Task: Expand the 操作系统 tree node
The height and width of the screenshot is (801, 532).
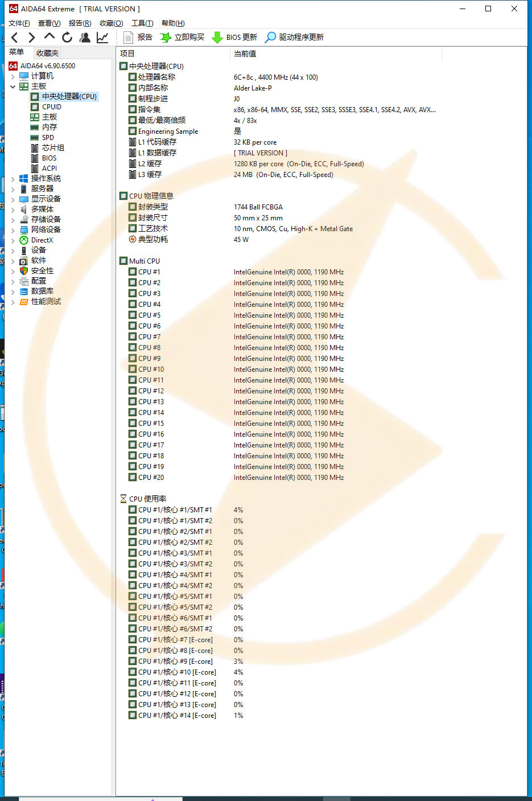Action: 13,179
